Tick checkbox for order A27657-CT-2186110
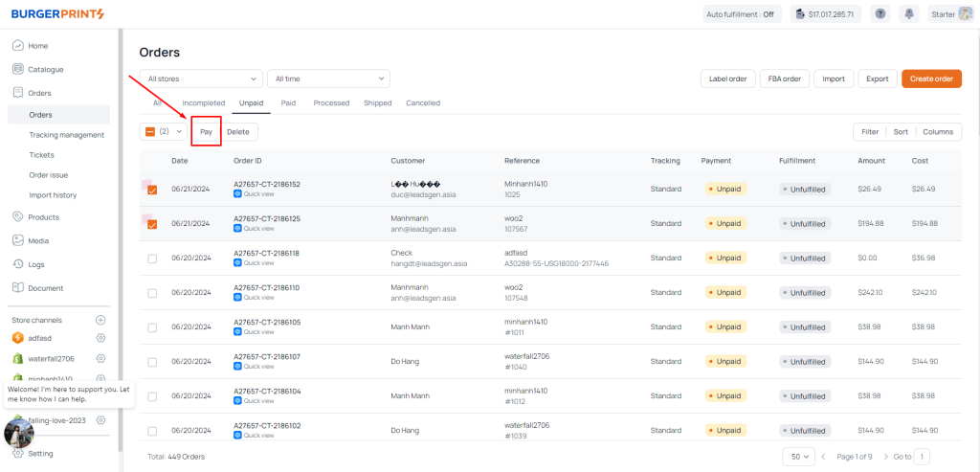The height and width of the screenshot is (472, 980). tap(152, 293)
